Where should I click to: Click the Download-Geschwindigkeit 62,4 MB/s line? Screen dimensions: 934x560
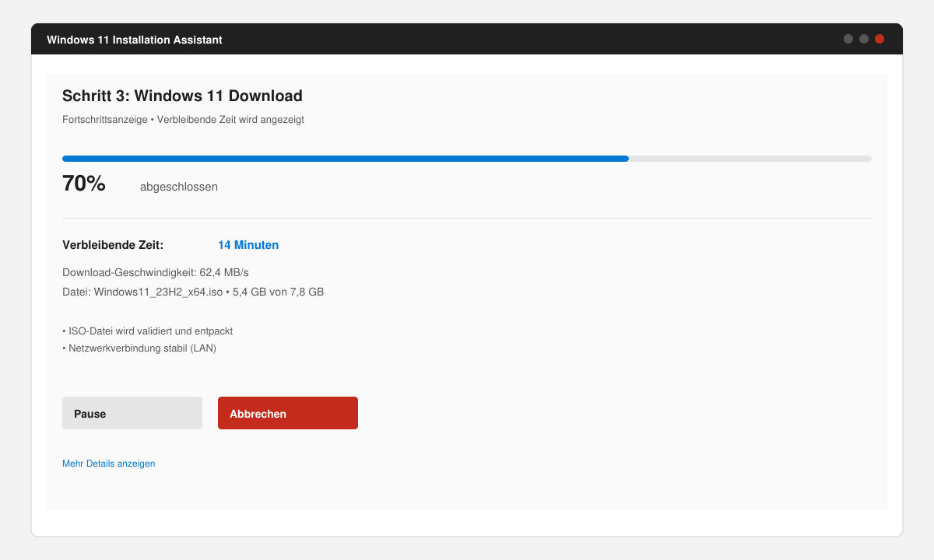[x=156, y=272]
